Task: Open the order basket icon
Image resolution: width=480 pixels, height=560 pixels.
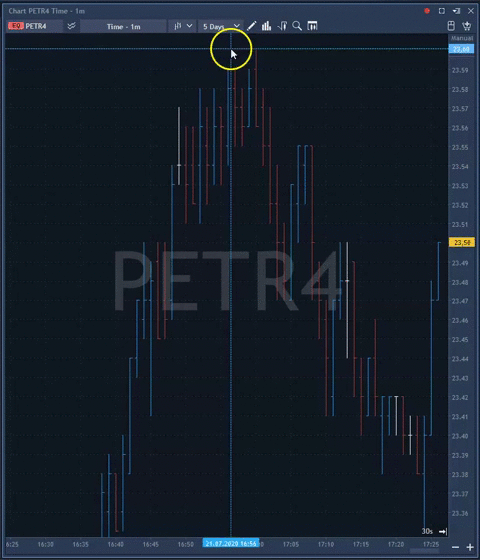Action: tap(467, 26)
